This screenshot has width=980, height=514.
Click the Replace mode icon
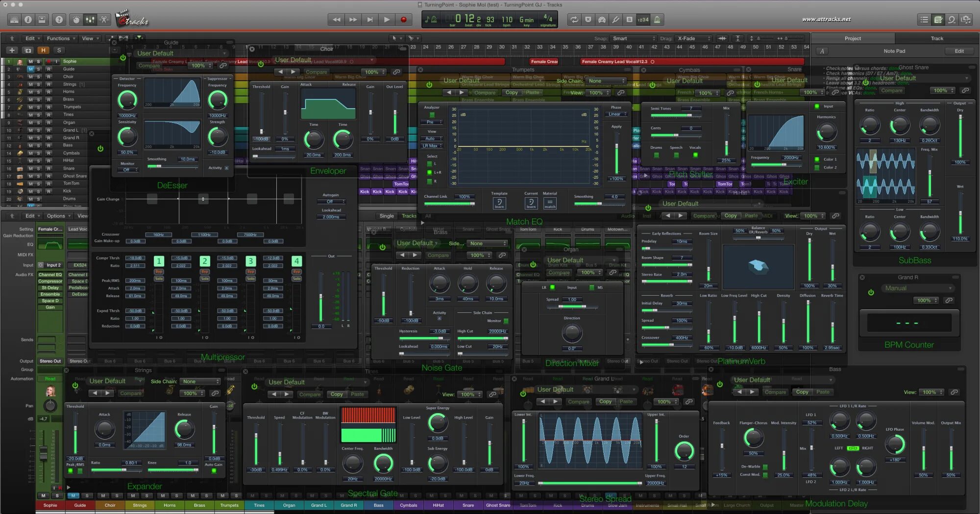[588, 20]
